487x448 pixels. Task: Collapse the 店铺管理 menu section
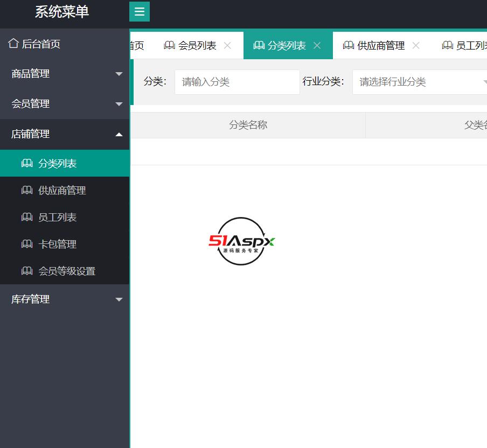(65, 134)
